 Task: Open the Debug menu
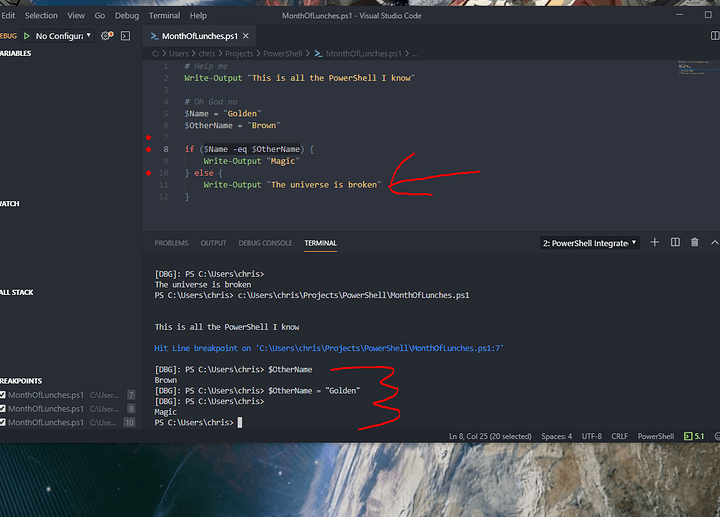(127, 16)
